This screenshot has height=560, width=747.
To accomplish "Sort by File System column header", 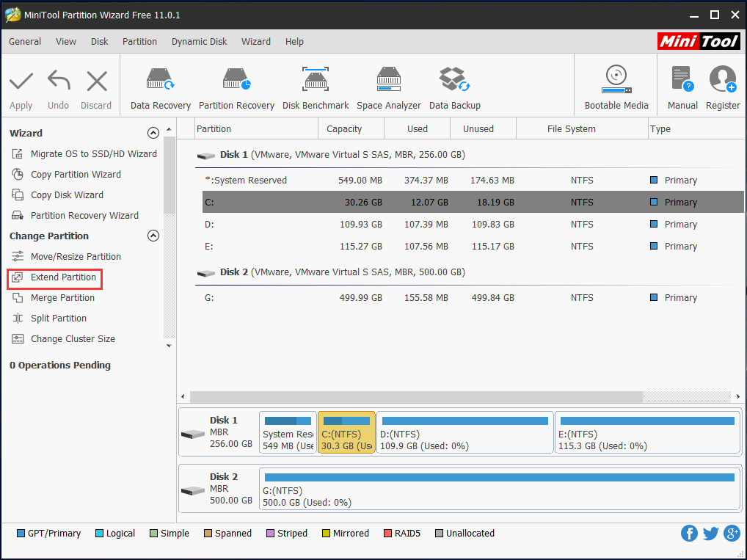I will pos(582,128).
